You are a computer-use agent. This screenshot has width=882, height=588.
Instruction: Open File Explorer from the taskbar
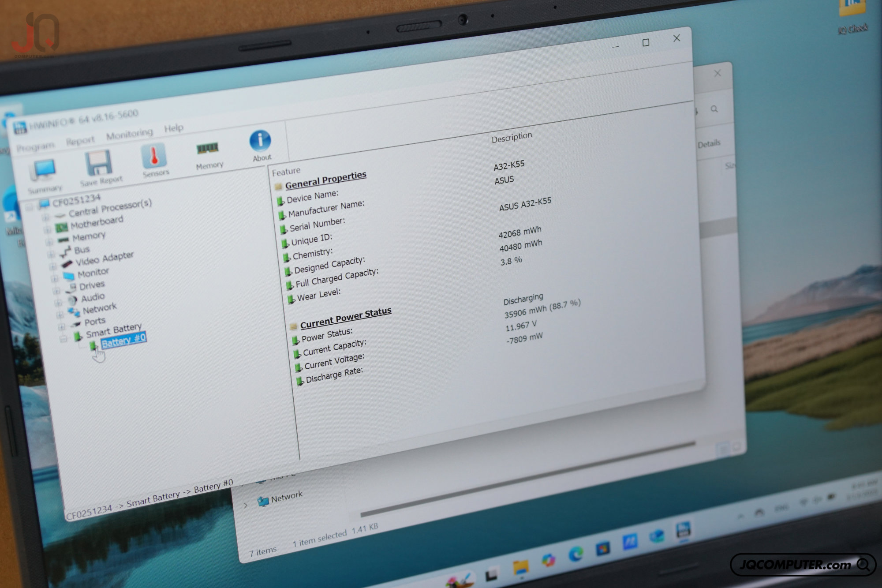click(x=520, y=567)
